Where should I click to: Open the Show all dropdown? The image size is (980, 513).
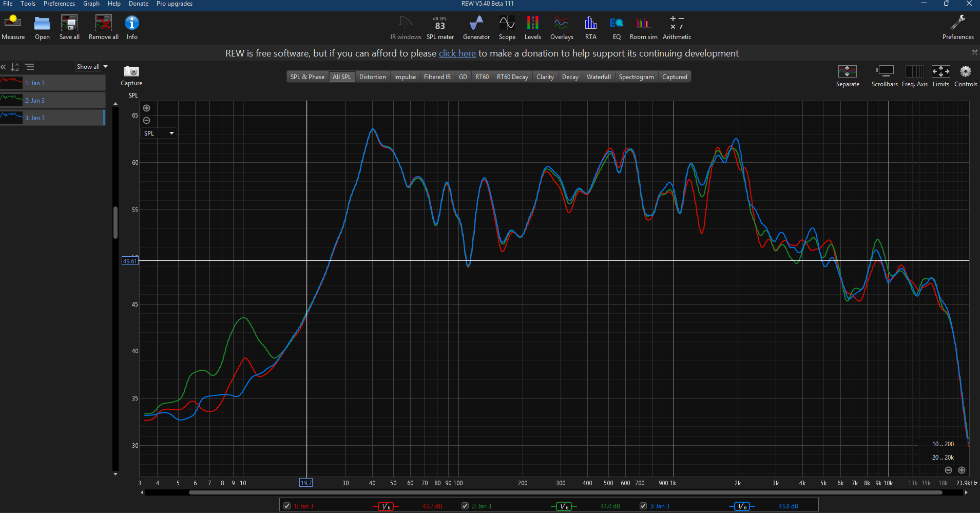click(x=92, y=67)
